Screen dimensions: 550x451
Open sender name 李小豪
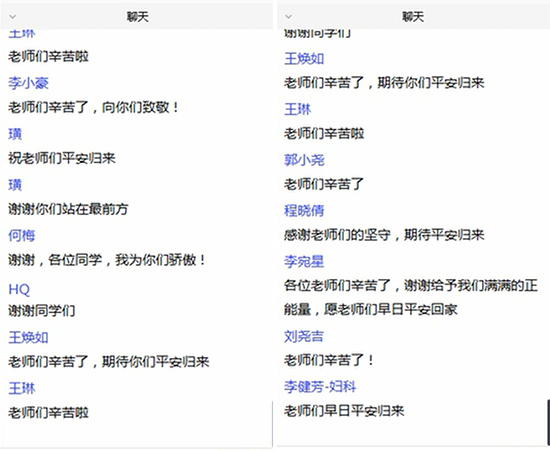[x=28, y=83]
